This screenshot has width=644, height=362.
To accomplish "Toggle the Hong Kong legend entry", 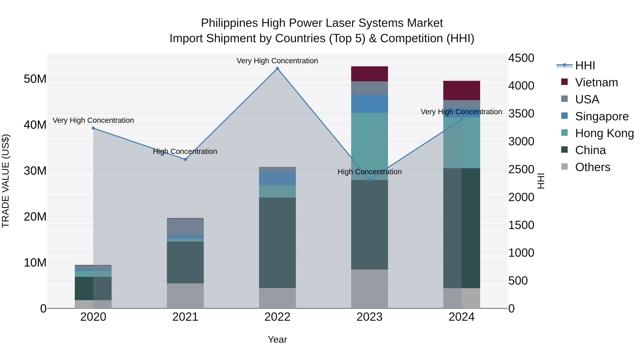I will [x=597, y=133].
